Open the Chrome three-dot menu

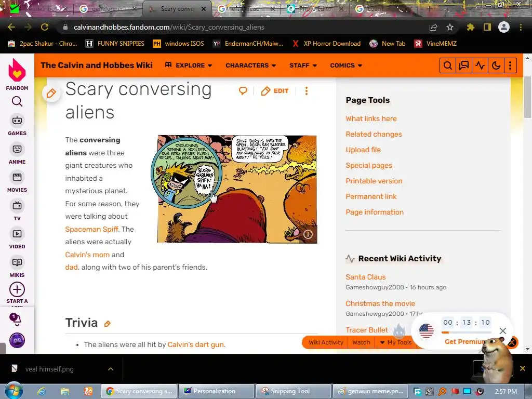[521, 27]
